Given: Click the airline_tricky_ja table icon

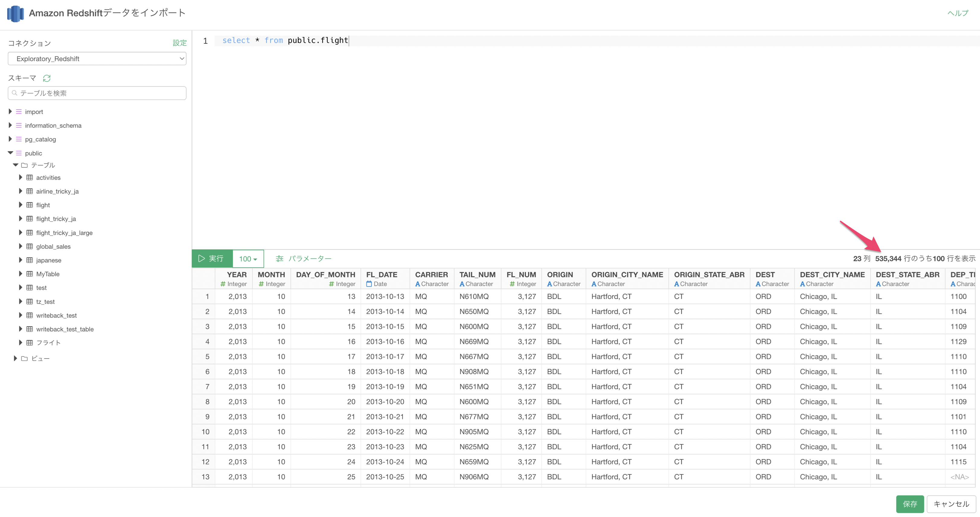Looking at the screenshot, I should (x=30, y=191).
